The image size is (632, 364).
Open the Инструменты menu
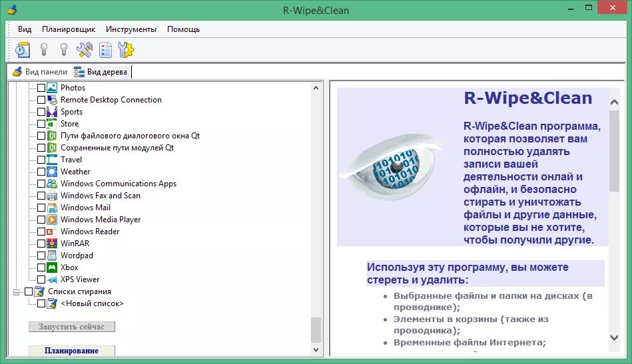131,29
